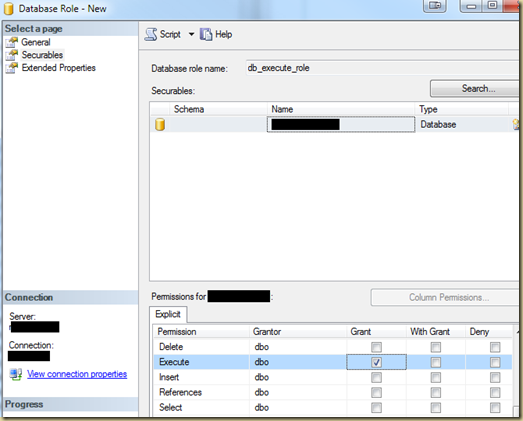Enable Grant for Delete permission
Viewport: 523px width, 421px height.
[x=376, y=347]
